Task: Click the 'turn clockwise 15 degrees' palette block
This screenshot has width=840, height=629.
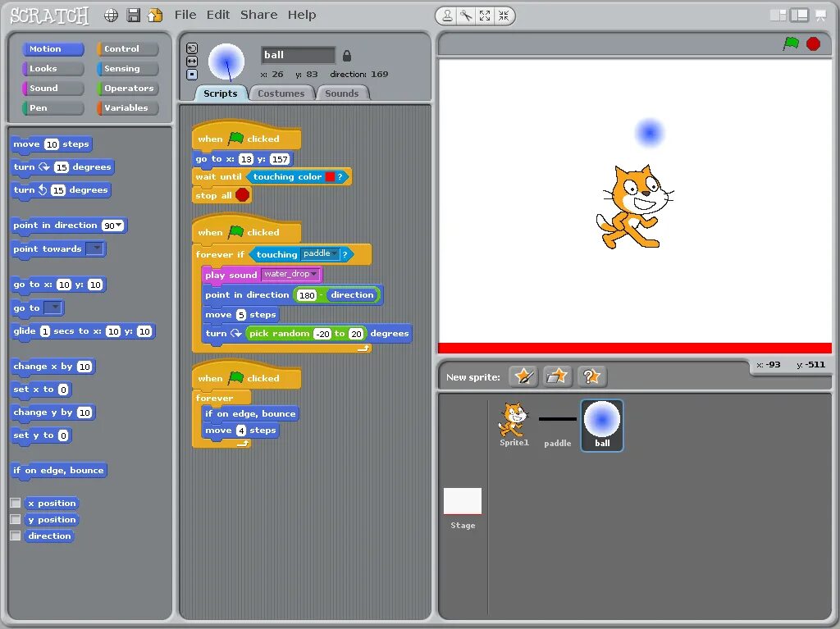Action: (x=62, y=167)
